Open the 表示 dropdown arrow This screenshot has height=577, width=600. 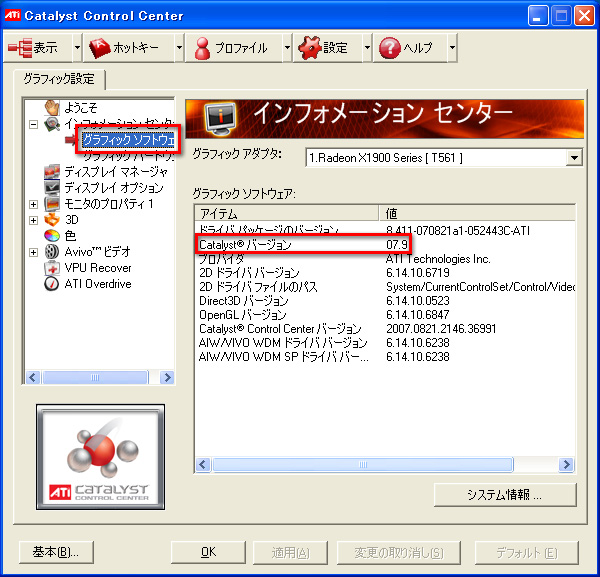78,48
